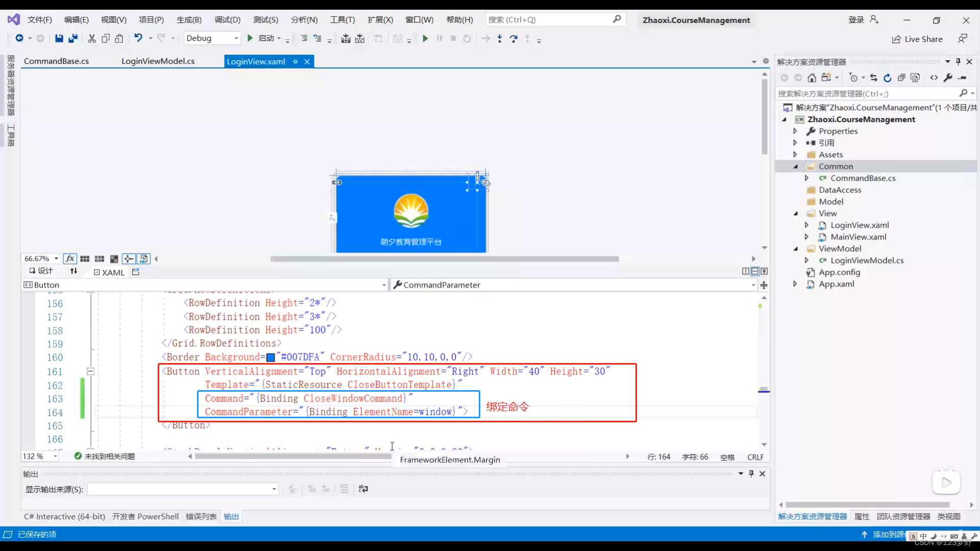Open the 调试(D) menu
The height and width of the screenshot is (551, 980).
[x=227, y=20]
